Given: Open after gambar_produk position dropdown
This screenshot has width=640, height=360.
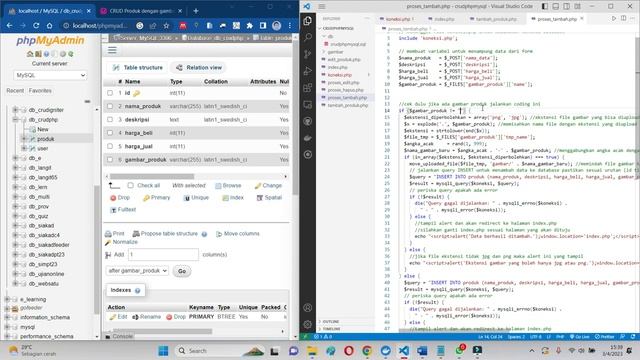Looking at the screenshot, I should pos(137,271).
